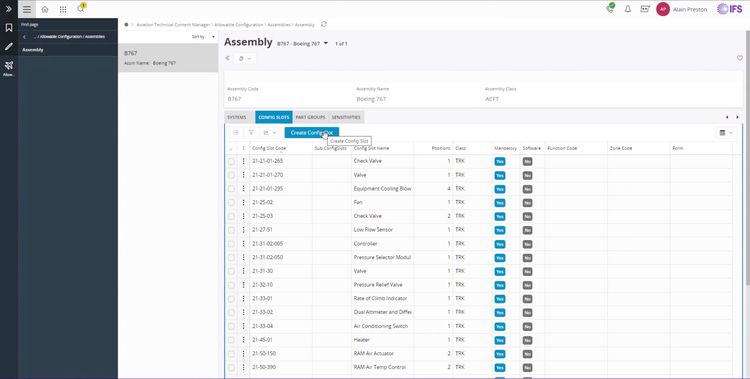Image resolution: width=750 pixels, height=379 pixels.
Task: Select checkbox for row 21-31-30
Action: tap(231, 271)
